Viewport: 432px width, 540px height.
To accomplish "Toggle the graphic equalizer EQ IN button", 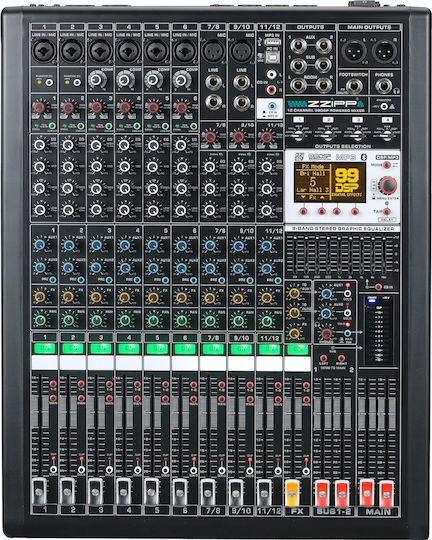I will point(378,287).
